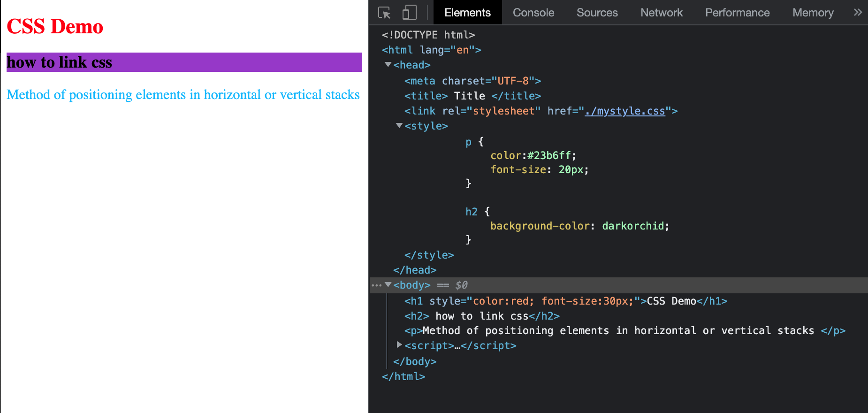Click the red CSS Demo heading on page
The image size is (868, 413).
tap(55, 26)
